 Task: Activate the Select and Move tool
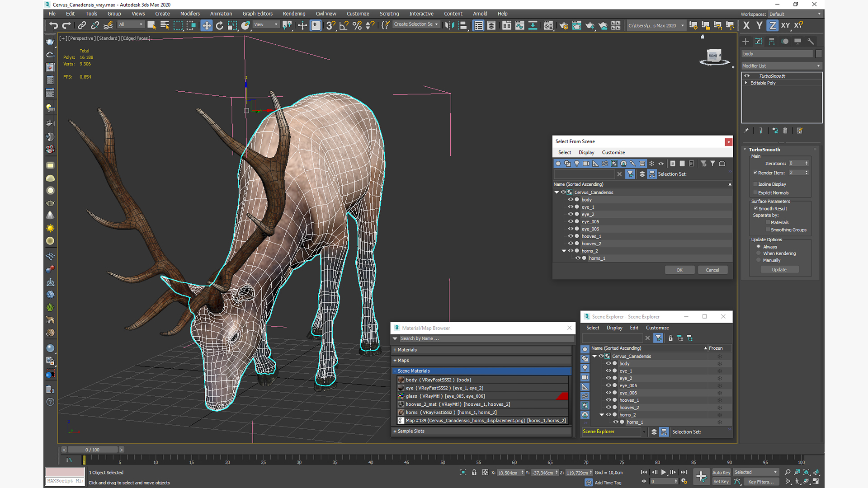[x=206, y=25]
